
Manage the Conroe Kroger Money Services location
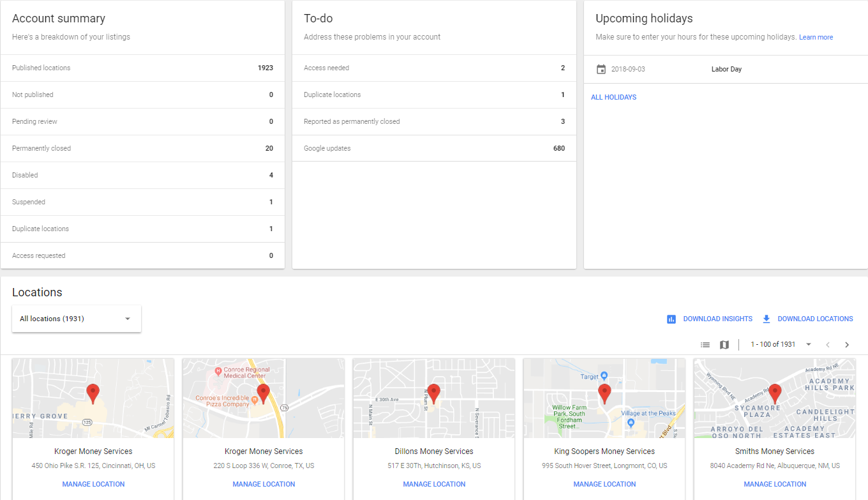click(264, 484)
